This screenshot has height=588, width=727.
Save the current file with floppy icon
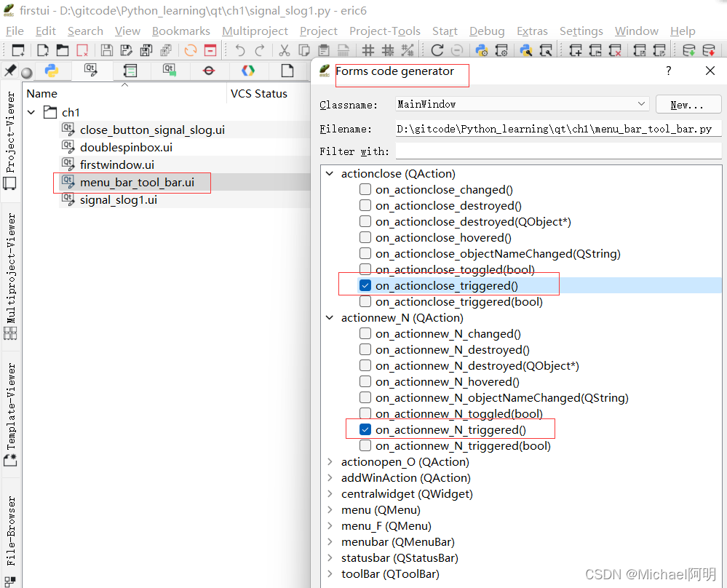click(107, 50)
